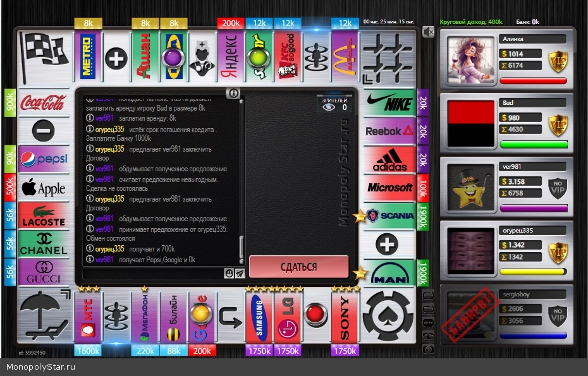588x376 pixels.
Task: Click the BUY side button
Action: (x=428, y=322)
